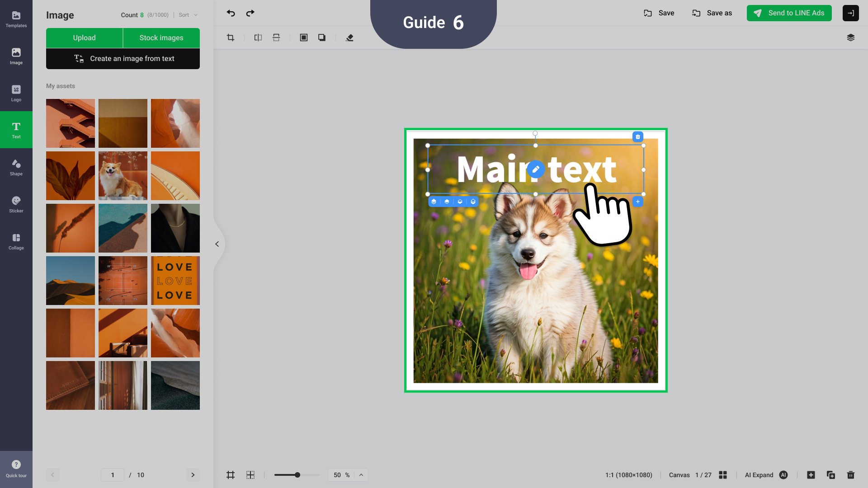Toggle the ruler guide lines icon
The height and width of the screenshot is (488, 868).
[x=250, y=475]
